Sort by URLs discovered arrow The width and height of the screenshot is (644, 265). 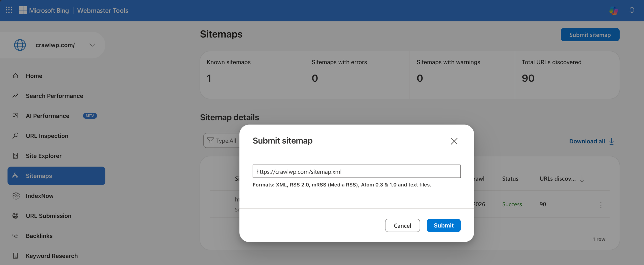pos(582,179)
